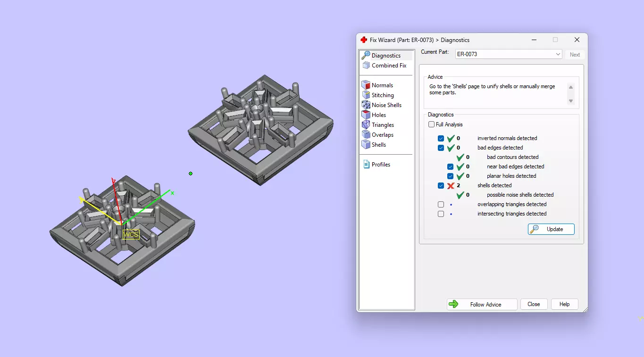
Task: Enable the Full Analysis checkbox
Action: pos(431,125)
